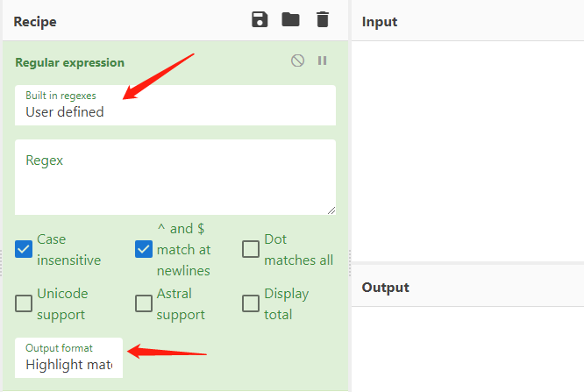Uncheck ^ and $ match at newlines
Screen dimensions: 584x392
(144, 249)
